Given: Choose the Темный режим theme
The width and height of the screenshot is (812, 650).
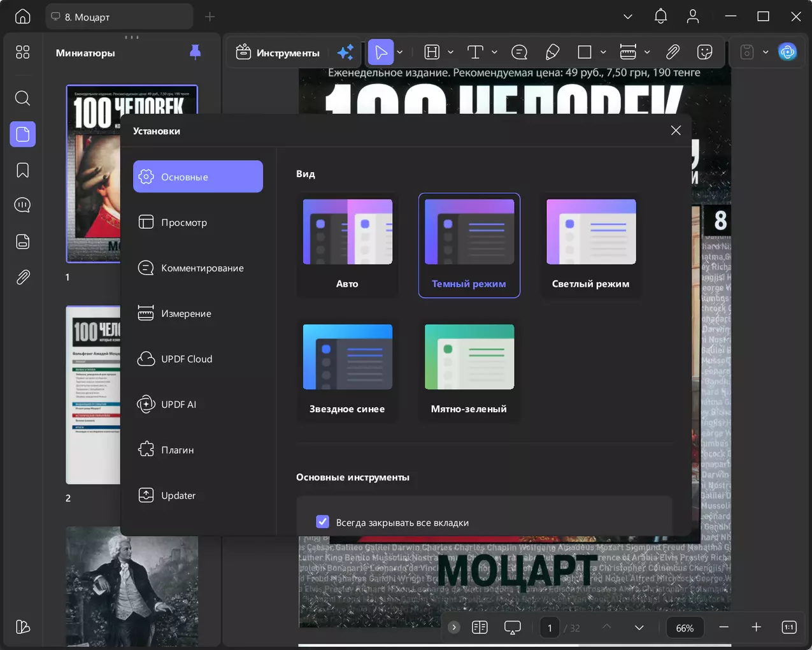Looking at the screenshot, I should coord(469,245).
